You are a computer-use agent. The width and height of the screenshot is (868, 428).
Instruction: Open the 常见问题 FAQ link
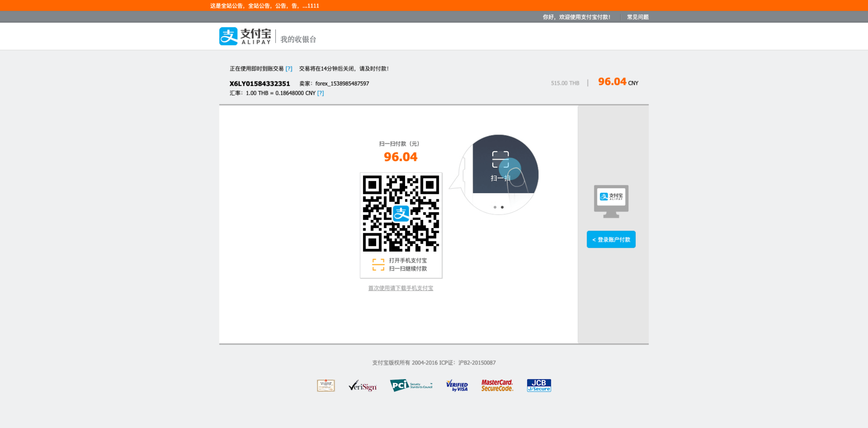click(x=638, y=17)
